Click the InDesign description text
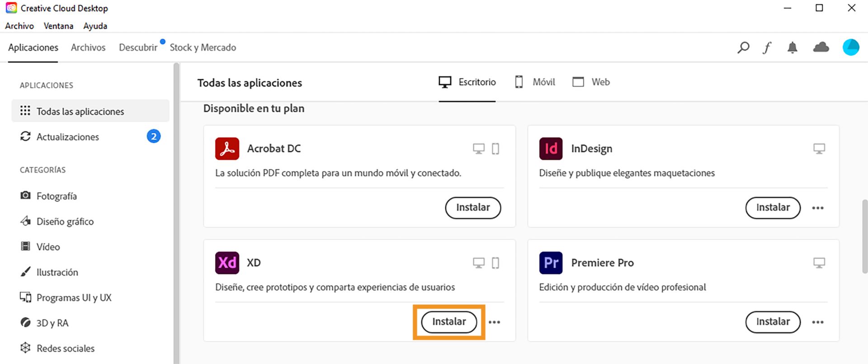The image size is (868, 364). pyautogui.click(x=627, y=173)
